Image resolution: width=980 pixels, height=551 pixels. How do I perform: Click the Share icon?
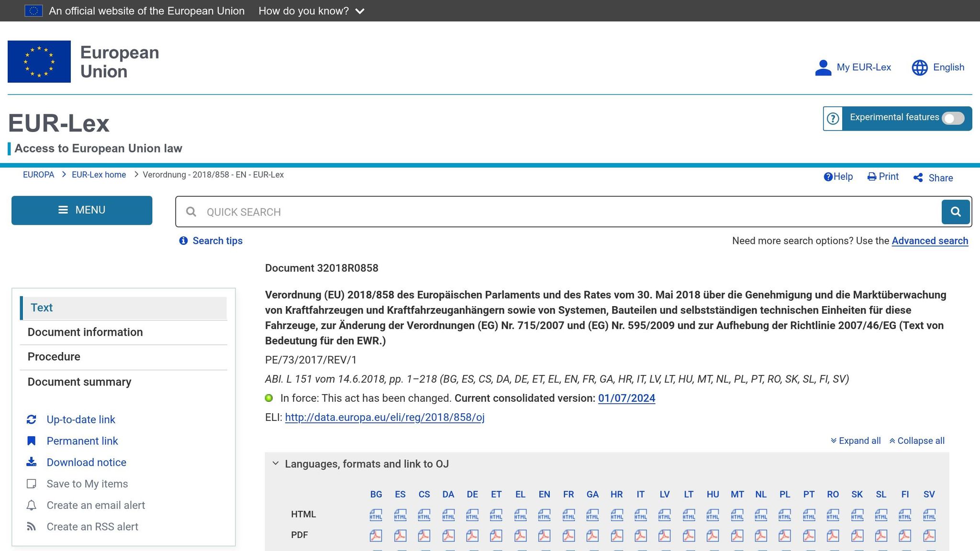[x=918, y=178]
